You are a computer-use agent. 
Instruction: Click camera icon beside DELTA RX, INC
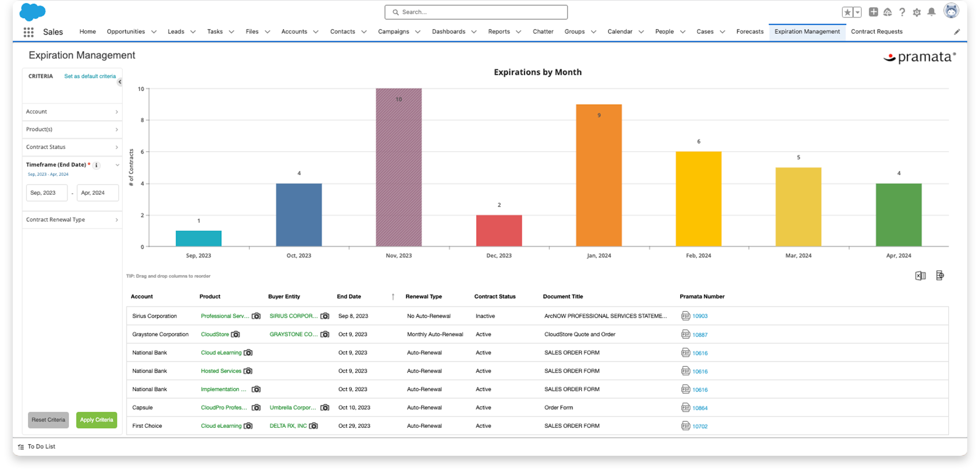(x=314, y=426)
